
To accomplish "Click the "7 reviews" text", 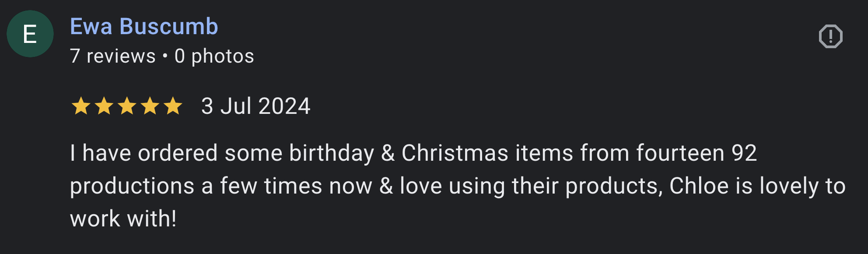I will tap(113, 56).
